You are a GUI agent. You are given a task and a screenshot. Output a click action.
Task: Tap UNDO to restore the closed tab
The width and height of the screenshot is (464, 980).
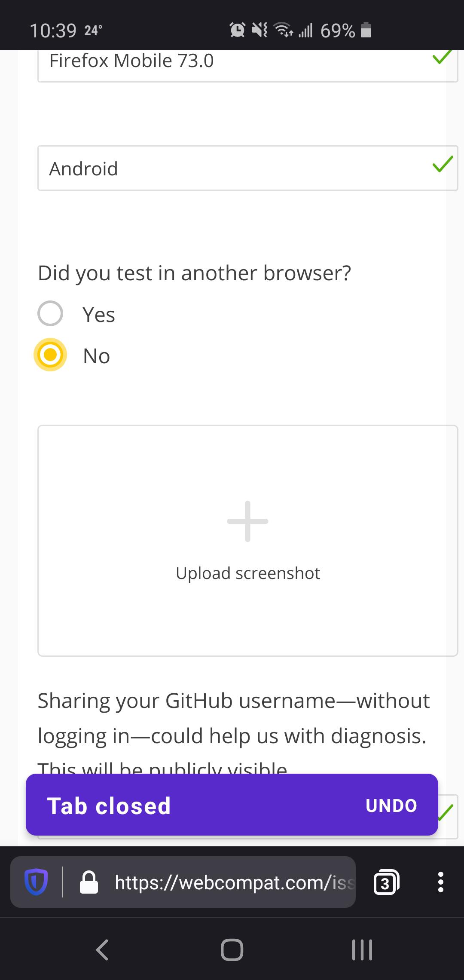click(x=391, y=806)
